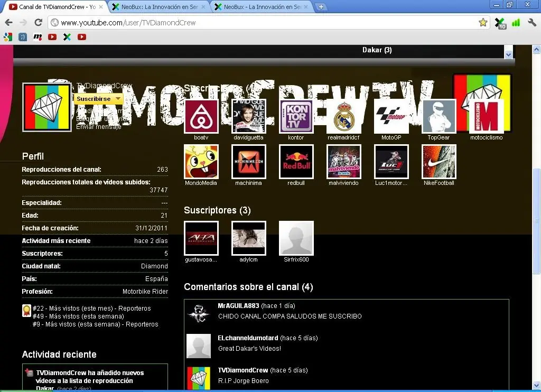Open subscriber Sirfrix600 avatar
Image resolution: width=541 pixels, height=392 pixels.
[x=296, y=238]
